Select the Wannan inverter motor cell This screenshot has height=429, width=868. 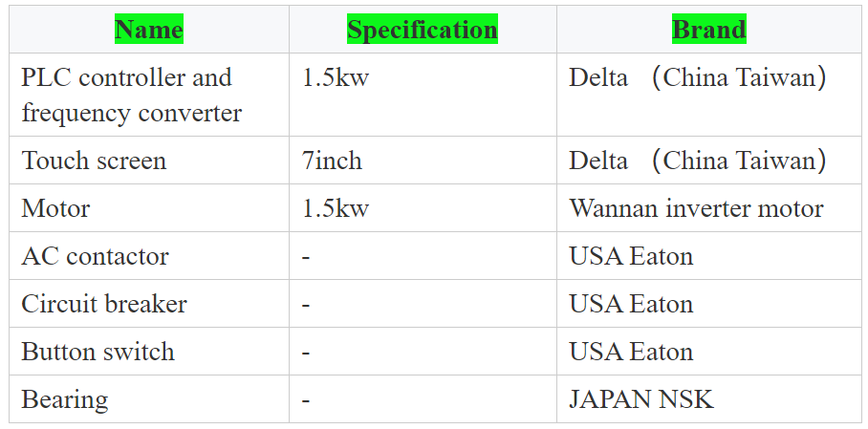[x=709, y=207]
